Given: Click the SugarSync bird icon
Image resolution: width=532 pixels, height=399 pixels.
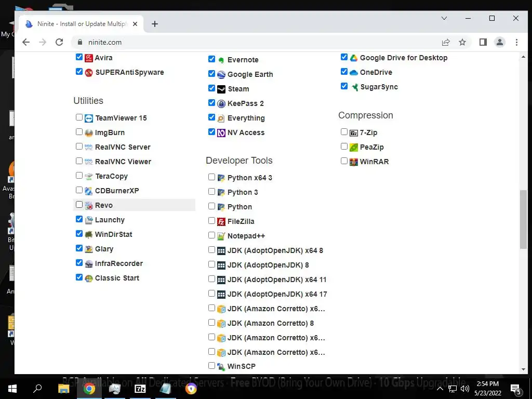Looking at the screenshot, I should [354, 87].
